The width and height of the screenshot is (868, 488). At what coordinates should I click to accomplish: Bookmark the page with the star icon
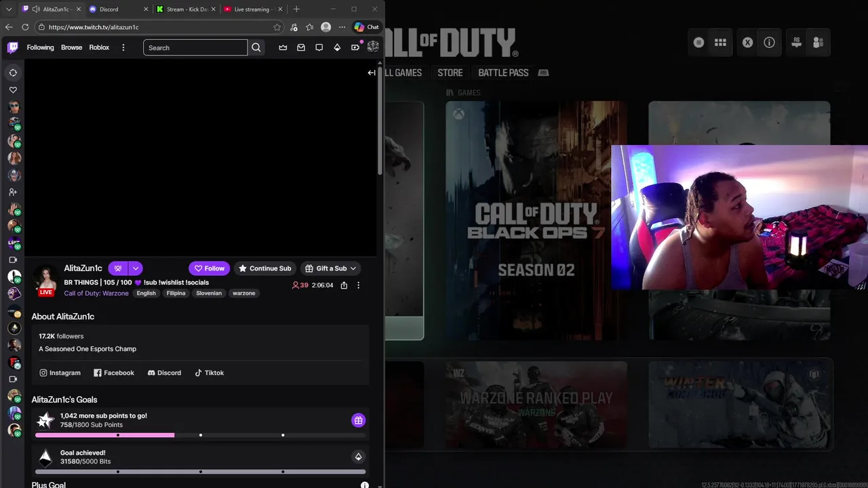tap(277, 27)
